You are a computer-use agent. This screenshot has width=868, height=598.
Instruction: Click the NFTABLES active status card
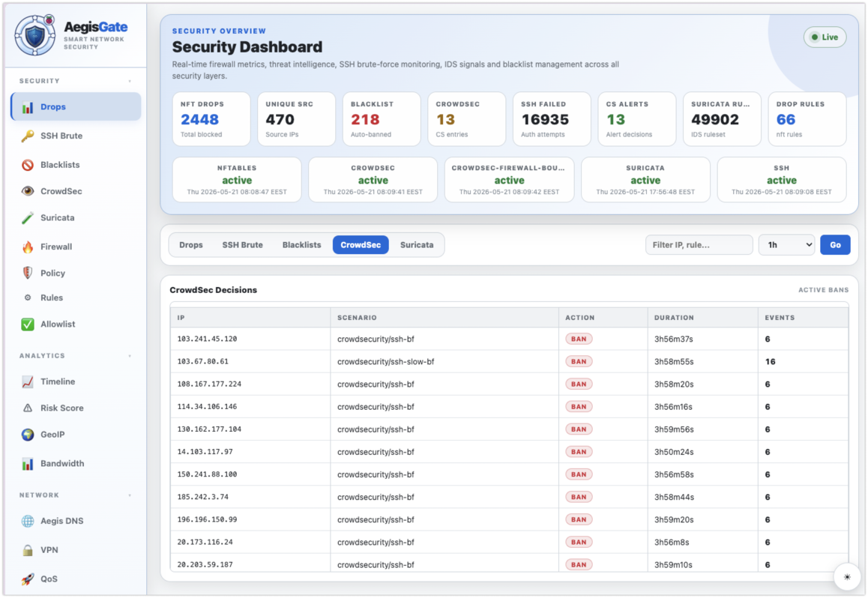[237, 180]
